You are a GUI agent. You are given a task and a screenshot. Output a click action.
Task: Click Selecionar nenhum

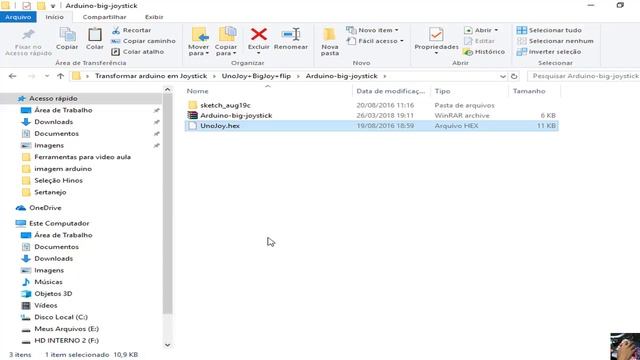click(x=555, y=41)
